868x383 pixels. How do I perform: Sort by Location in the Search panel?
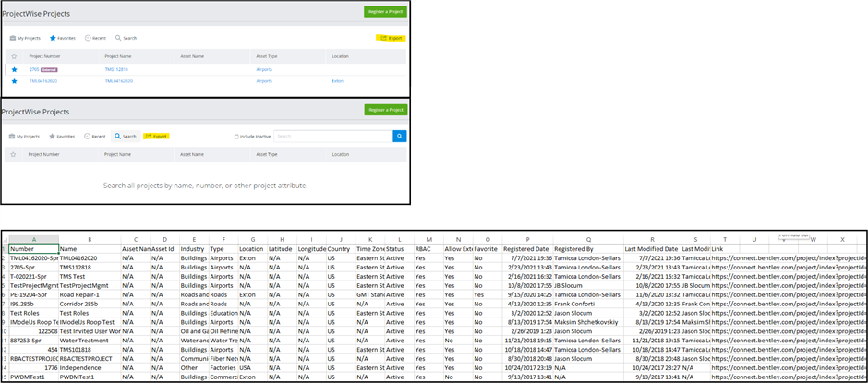pyautogui.click(x=341, y=154)
